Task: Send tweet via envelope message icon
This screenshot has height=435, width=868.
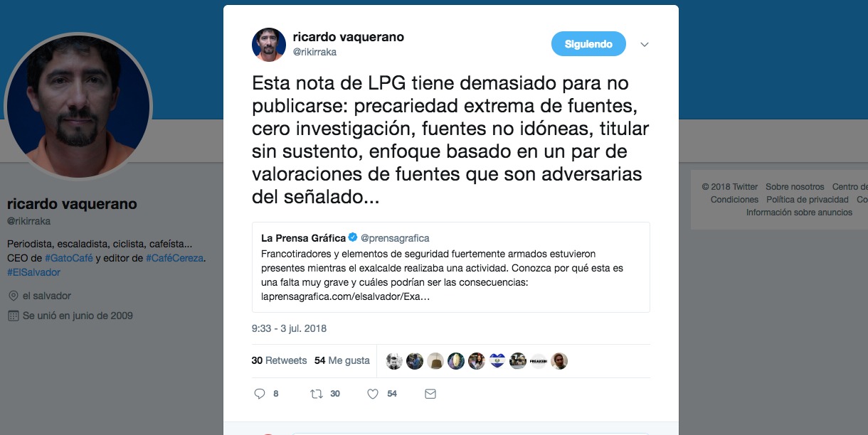Action: (x=430, y=393)
